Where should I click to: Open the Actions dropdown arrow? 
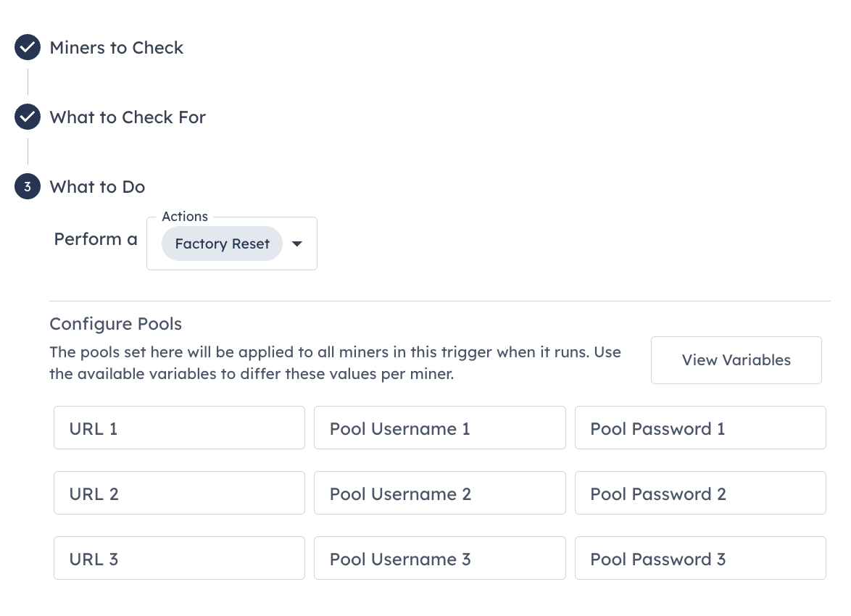[297, 244]
